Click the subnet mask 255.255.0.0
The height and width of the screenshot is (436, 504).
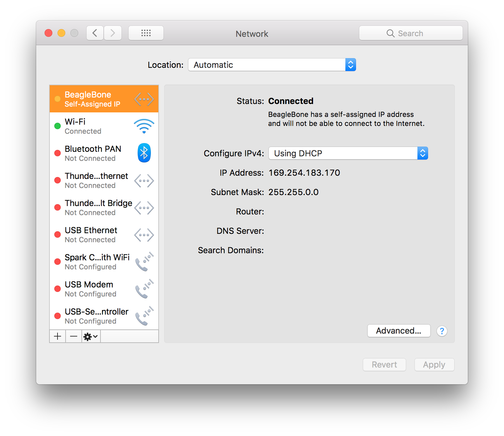(x=294, y=192)
